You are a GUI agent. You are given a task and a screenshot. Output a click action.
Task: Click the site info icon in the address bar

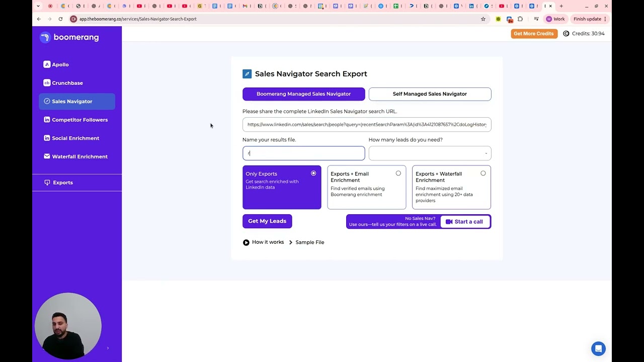click(73, 19)
